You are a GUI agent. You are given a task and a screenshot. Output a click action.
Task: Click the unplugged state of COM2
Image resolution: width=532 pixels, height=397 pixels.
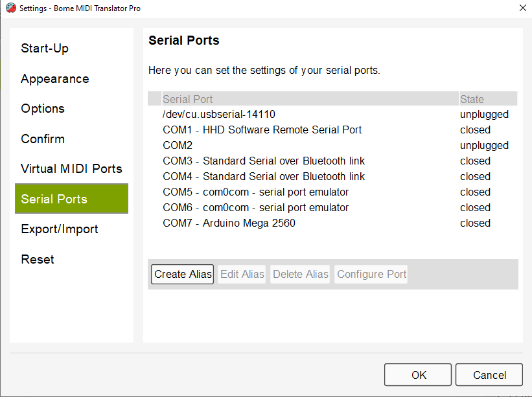(484, 146)
